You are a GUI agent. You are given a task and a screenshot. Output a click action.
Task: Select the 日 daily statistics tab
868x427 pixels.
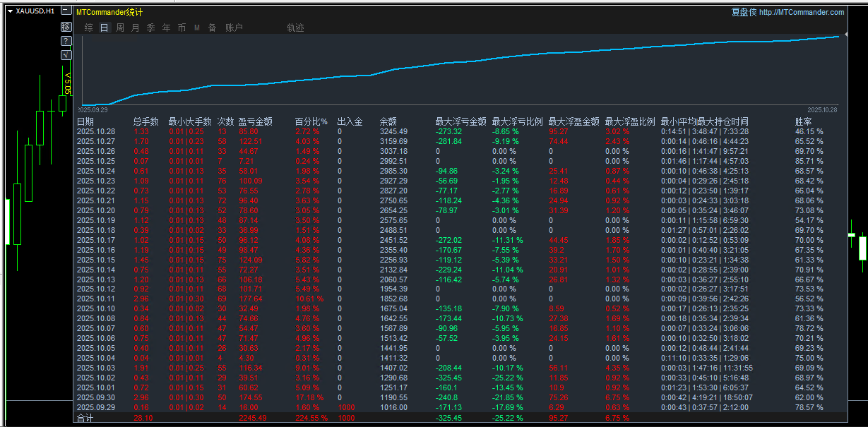104,28
